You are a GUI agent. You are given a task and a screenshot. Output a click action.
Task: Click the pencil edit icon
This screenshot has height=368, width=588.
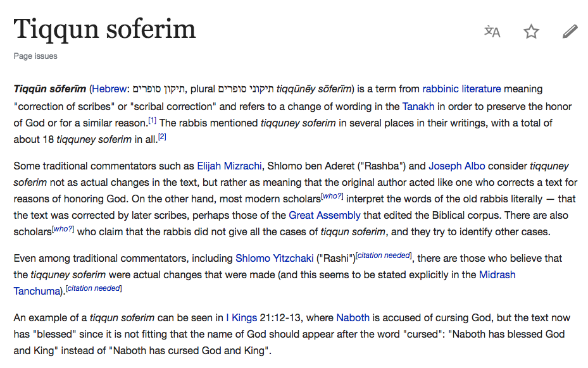[570, 32]
